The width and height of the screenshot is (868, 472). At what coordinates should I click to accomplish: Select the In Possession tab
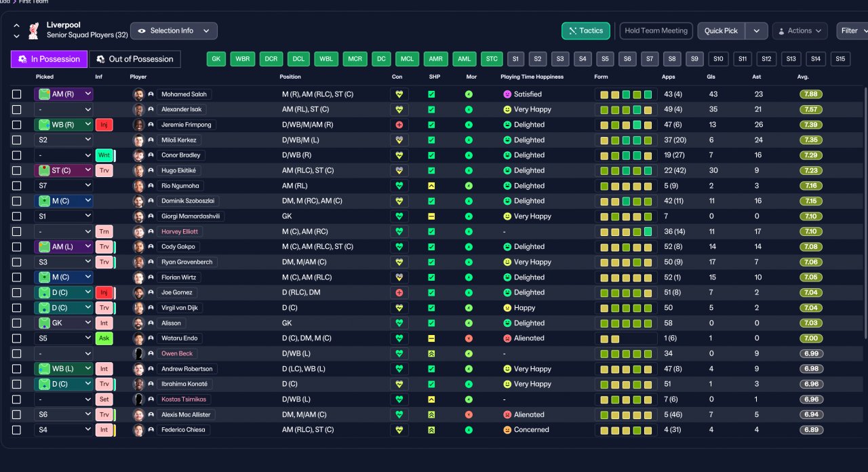click(x=49, y=59)
